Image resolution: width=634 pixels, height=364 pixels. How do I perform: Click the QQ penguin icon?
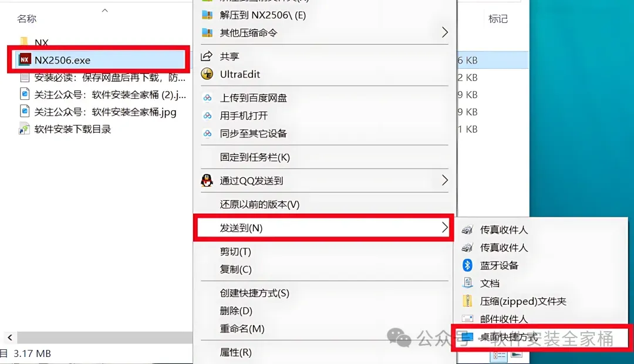pos(207,180)
